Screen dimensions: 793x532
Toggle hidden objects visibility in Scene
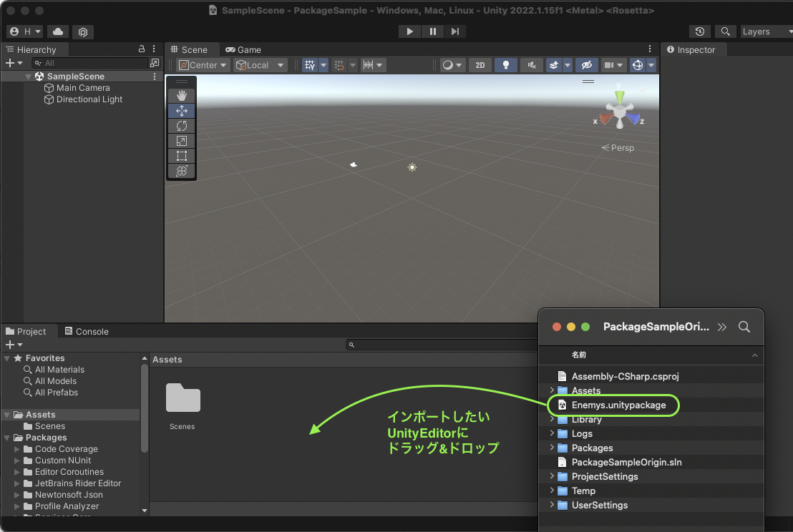pos(586,65)
